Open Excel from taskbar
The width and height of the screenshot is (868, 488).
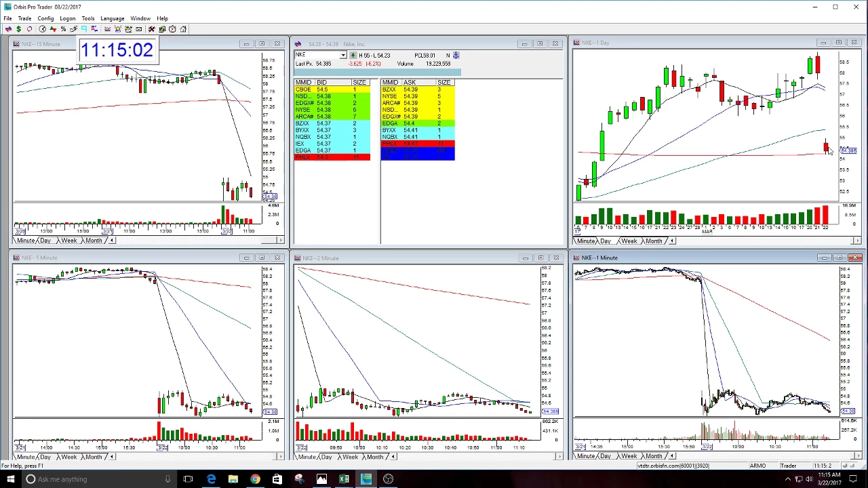[344, 479]
